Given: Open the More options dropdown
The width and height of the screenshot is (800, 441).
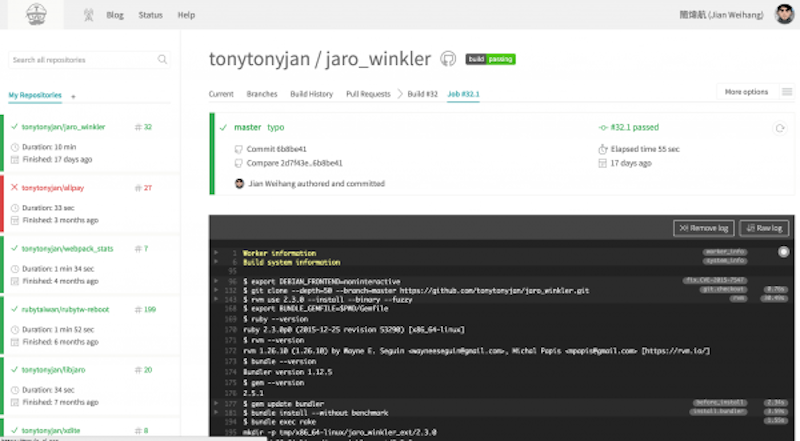Looking at the screenshot, I should click(x=746, y=92).
